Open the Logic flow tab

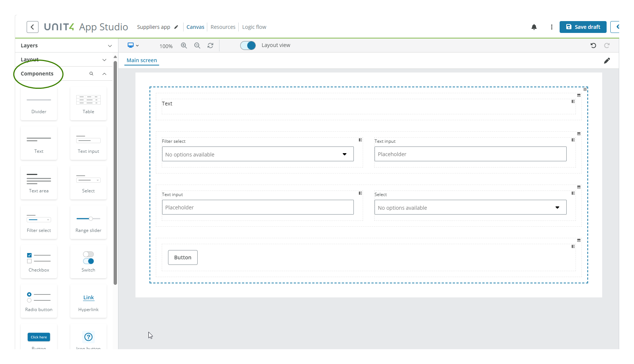click(254, 27)
